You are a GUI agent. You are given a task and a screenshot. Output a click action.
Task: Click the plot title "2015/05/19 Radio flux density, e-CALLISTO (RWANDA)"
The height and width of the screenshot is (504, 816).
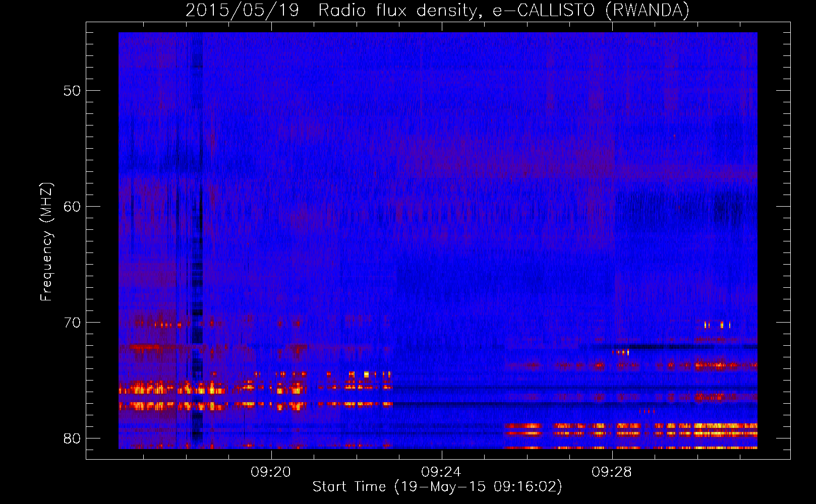437,10
